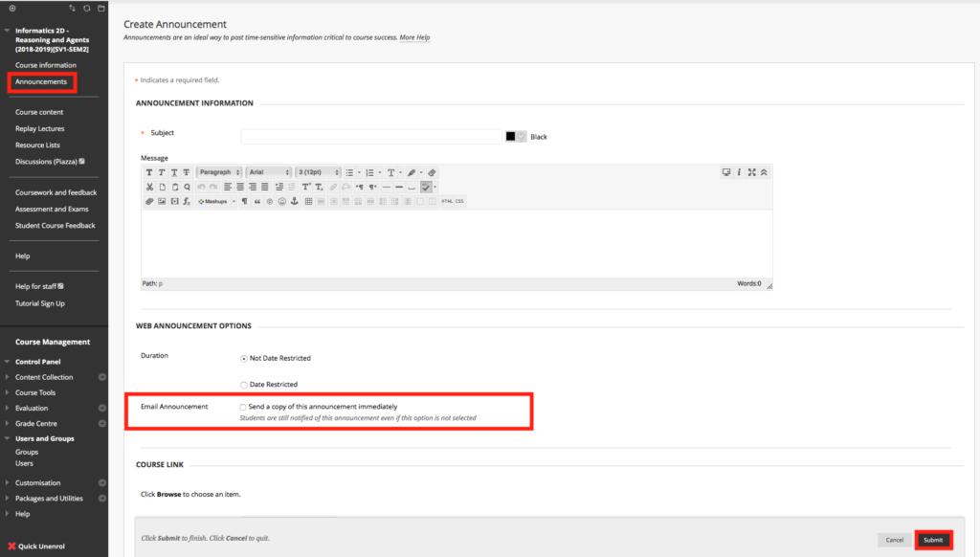Click the Paste clipboard icon
The height and width of the screenshot is (557, 980).
pos(174,187)
